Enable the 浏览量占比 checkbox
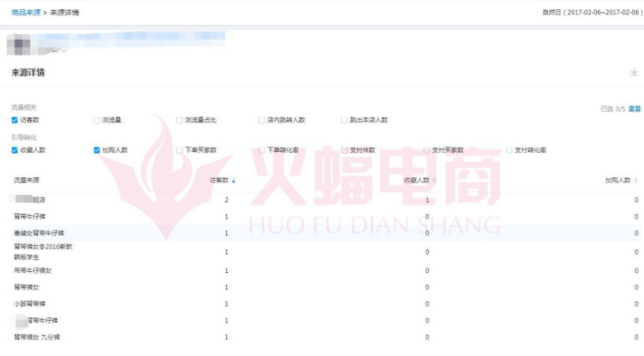644x356 pixels. pyautogui.click(x=179, y=120)
